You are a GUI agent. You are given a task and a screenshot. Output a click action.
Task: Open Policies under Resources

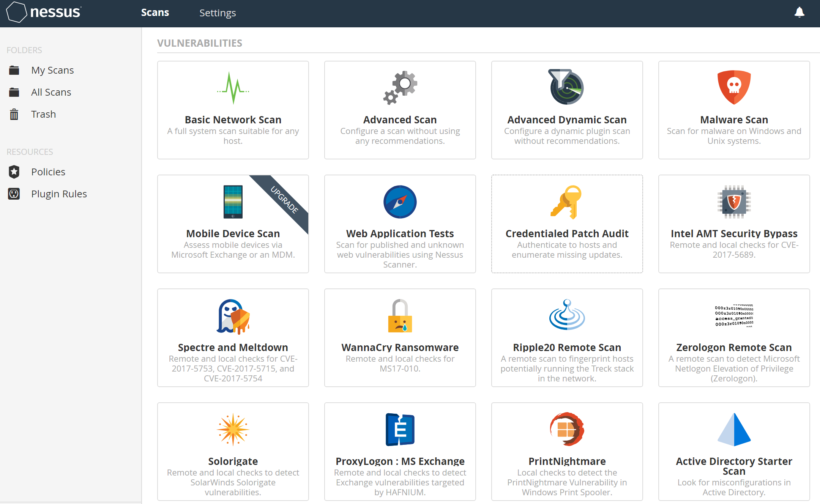pos(48,172)
